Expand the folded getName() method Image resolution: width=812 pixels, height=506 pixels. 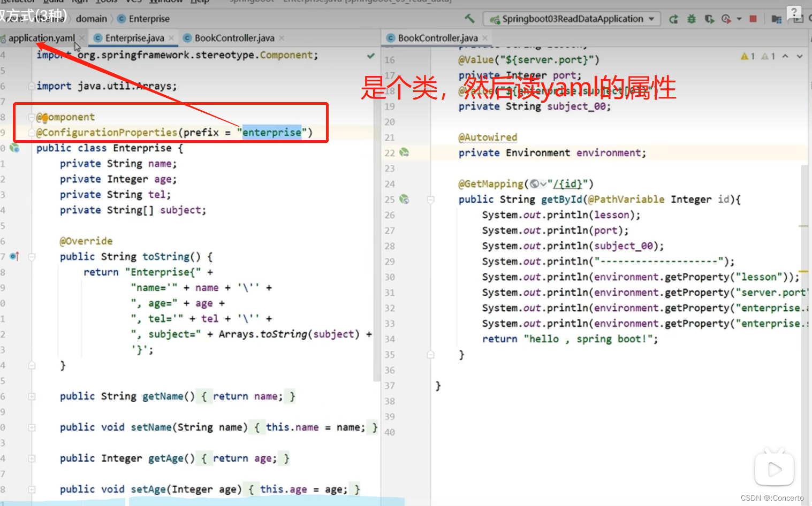click(32, 396)
